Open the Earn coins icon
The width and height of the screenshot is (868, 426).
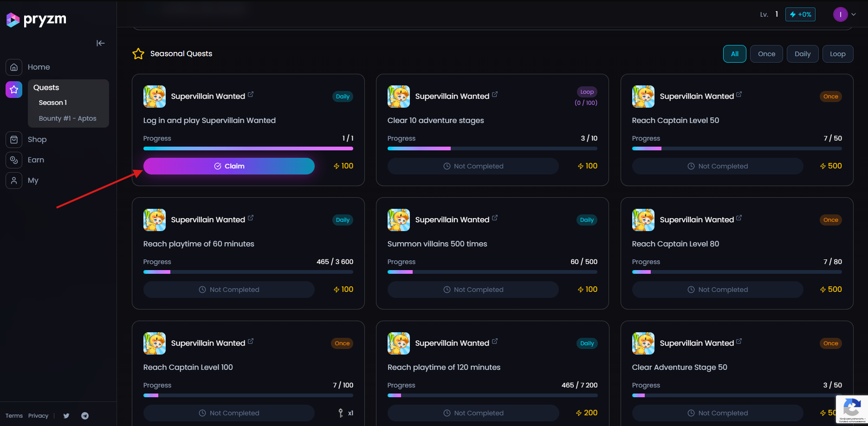(x=14, y=160)
